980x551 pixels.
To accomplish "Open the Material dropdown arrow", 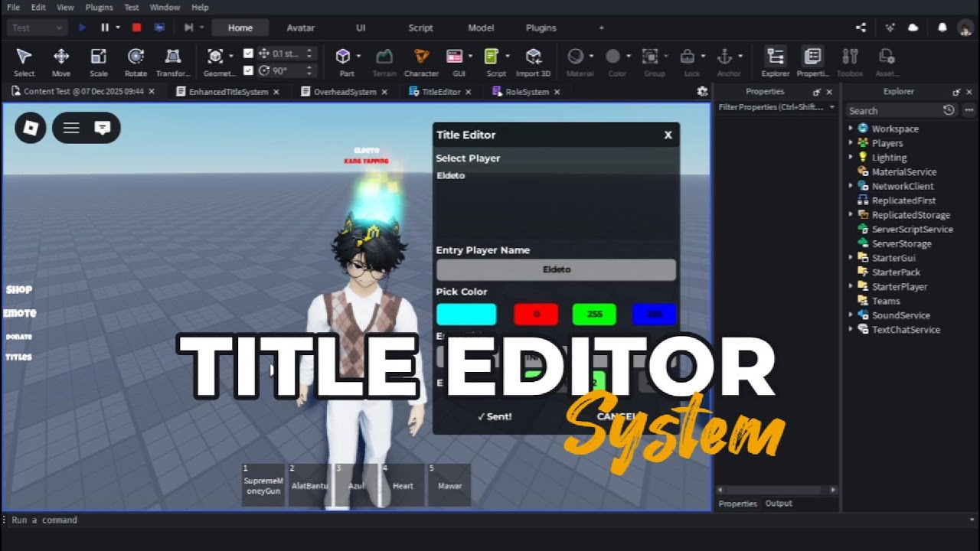I will coord(591,57).
